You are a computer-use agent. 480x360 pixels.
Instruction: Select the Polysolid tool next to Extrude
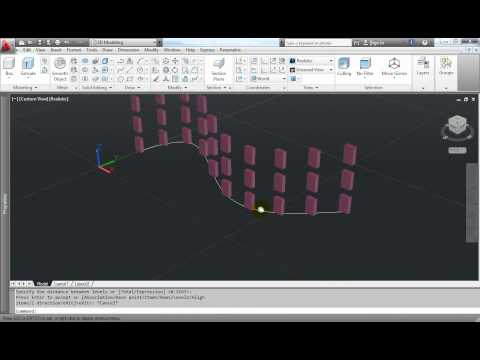pyautogui.click(x=44, y=61)
